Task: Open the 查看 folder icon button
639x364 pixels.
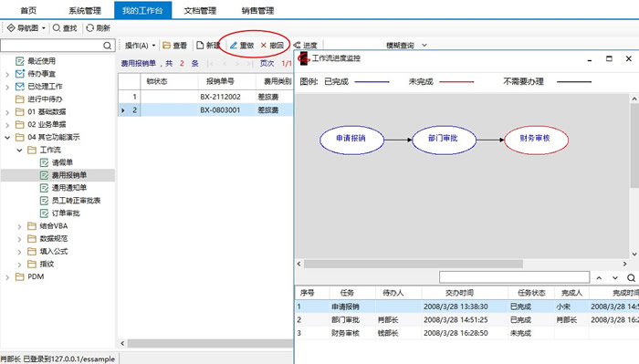Action: click(x=166, y=46)
